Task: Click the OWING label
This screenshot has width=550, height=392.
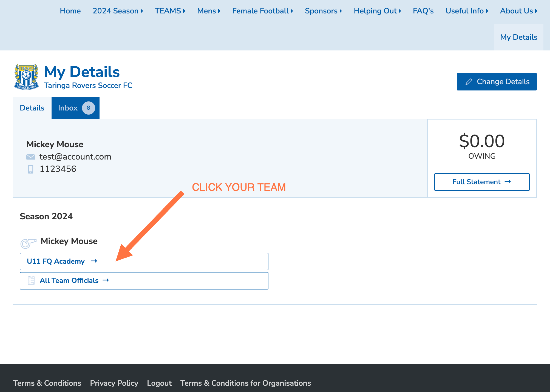Action: tap(482, 156)
